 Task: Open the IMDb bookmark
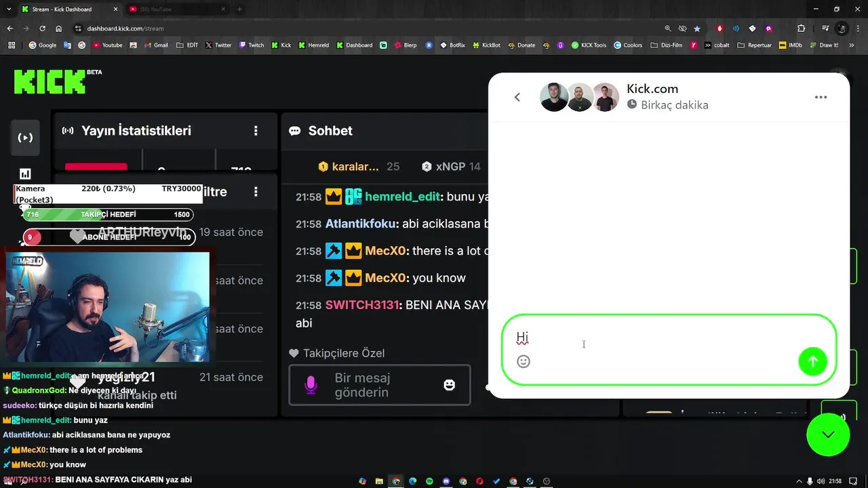[x=791, y=45]
